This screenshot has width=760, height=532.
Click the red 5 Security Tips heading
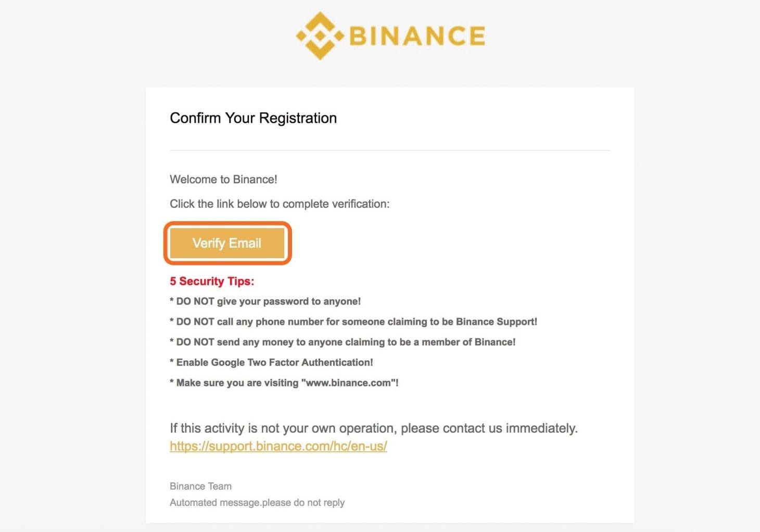tap(212, 281)
